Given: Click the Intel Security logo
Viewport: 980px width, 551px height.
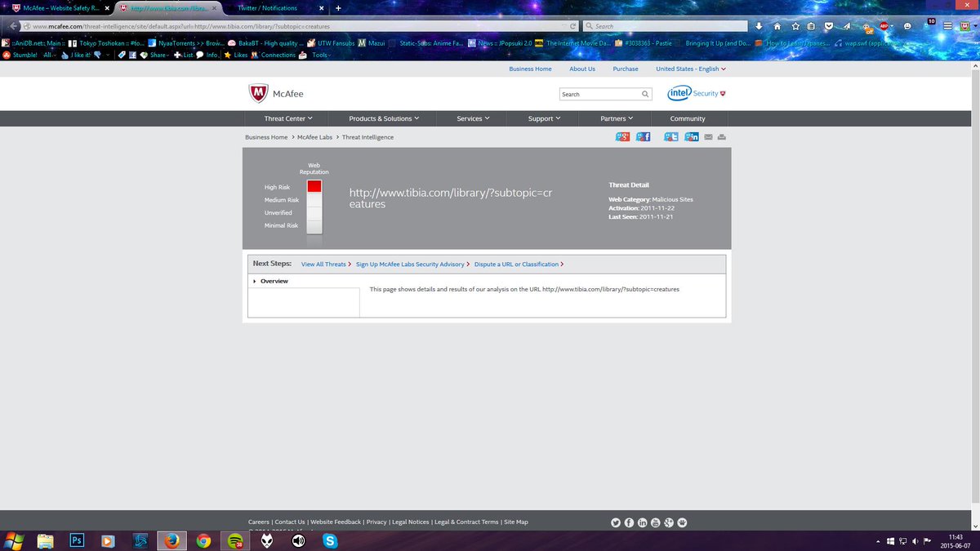Looking at the screenshot, I should click(x=697, y=93).
